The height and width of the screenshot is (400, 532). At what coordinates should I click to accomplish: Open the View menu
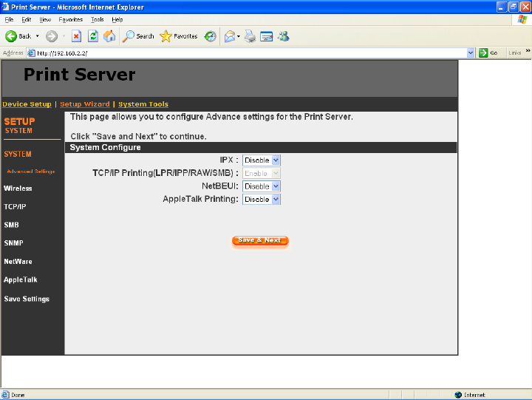click(45, 19)
